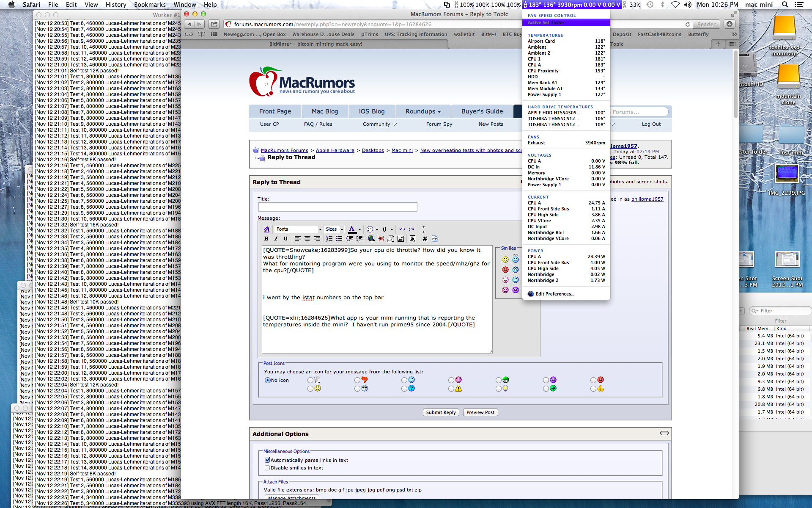Click the ordered list icon
Image resolution: width=812 pixels, height=508 pixels.
(x=329, y=239)
